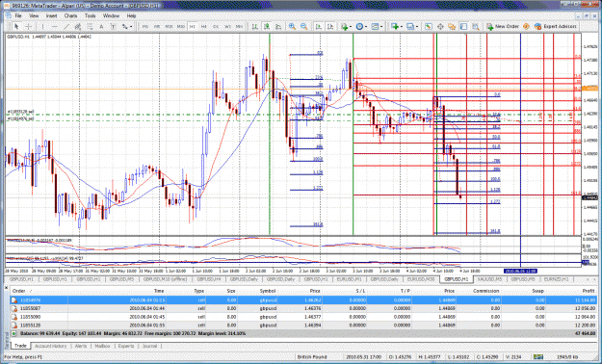
Task: Draw a vertical line tool
Action: 42,27
